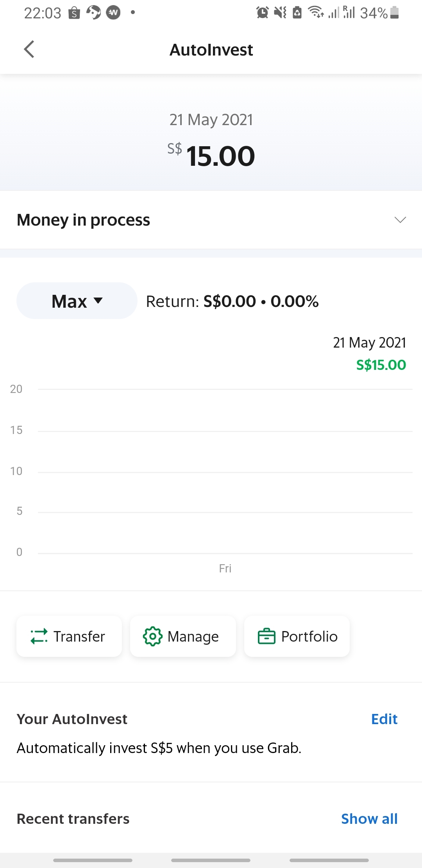Tap the Transfer arrows icon
422x868 pixels.
pos(39,636)
